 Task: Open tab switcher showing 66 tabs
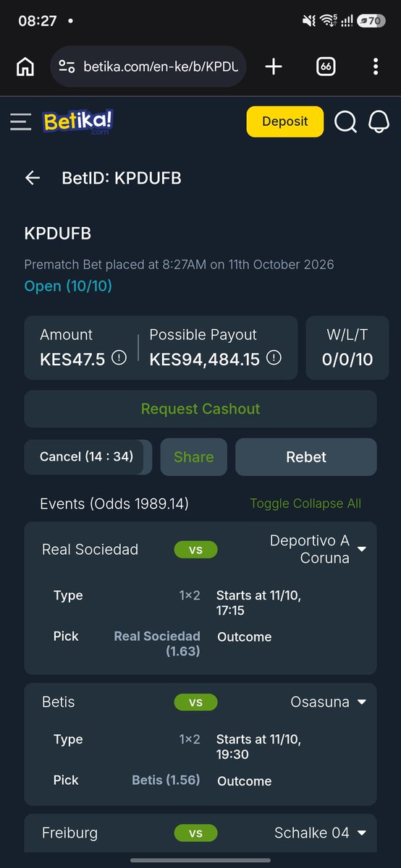[x=326, y=67]
